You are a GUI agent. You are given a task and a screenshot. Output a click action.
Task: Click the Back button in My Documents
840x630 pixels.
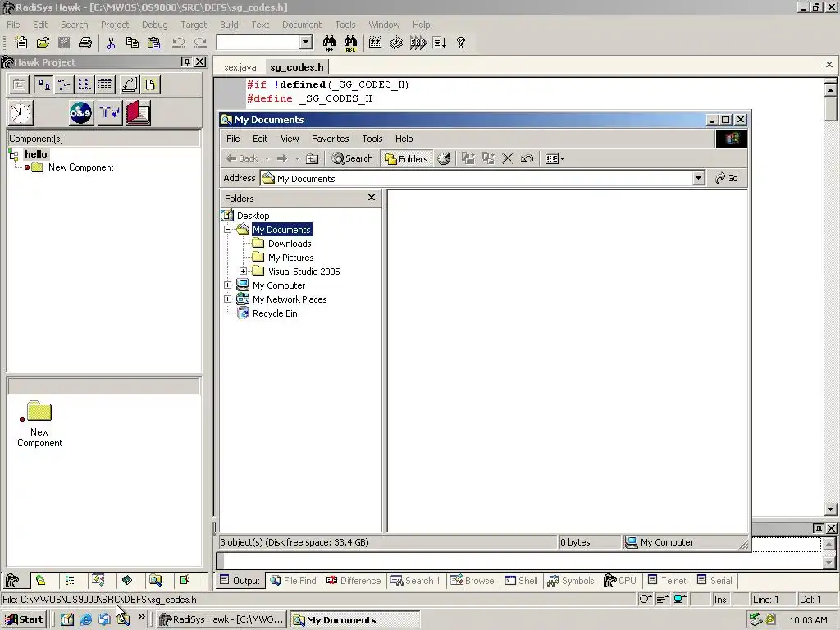tap(242, 158)
